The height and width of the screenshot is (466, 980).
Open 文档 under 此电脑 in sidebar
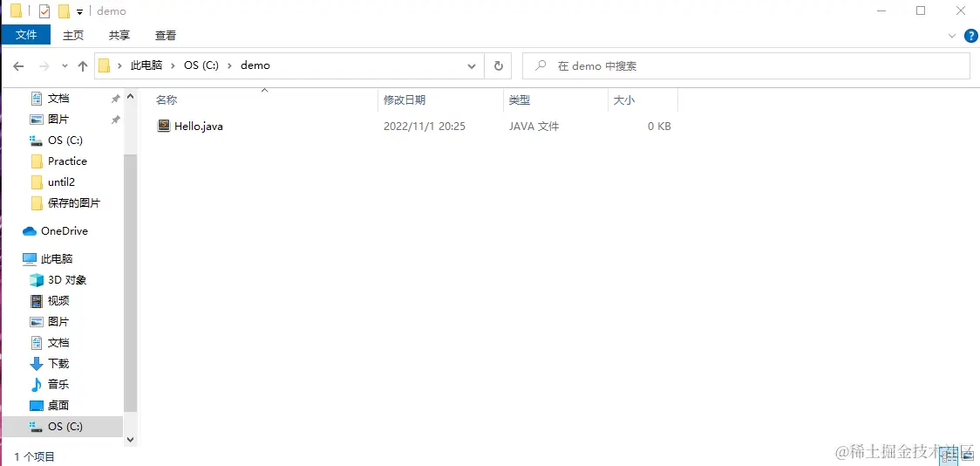pyautogui.click(x=58, y=343)
